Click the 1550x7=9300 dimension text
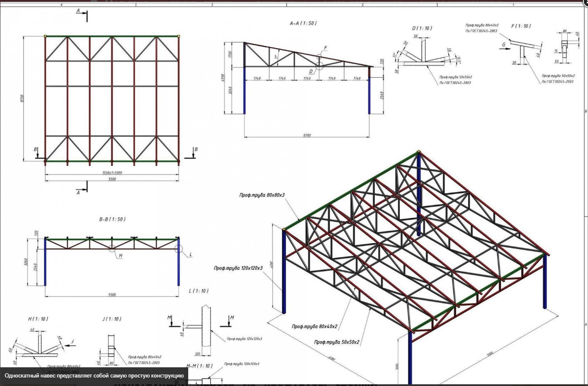The image size is (588, 386). point(112,173)
